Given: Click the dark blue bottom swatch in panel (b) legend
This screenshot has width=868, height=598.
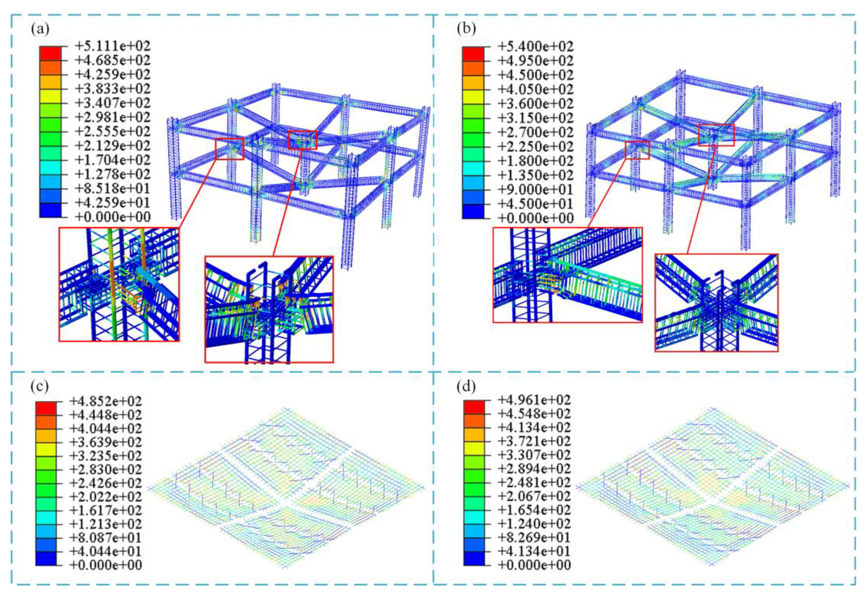Looking at the screenshot, I should (473, 211).
